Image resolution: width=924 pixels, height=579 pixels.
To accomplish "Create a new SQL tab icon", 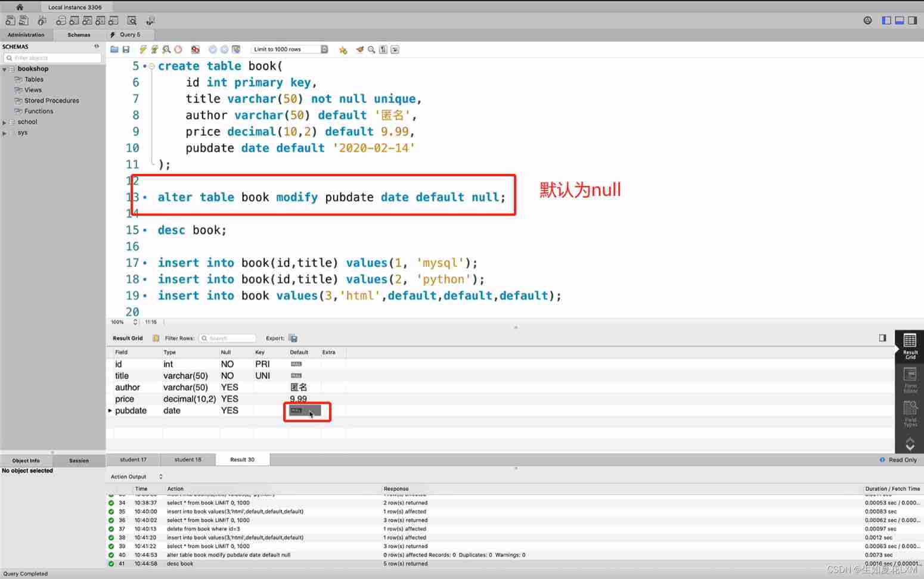I will [10, 21].
